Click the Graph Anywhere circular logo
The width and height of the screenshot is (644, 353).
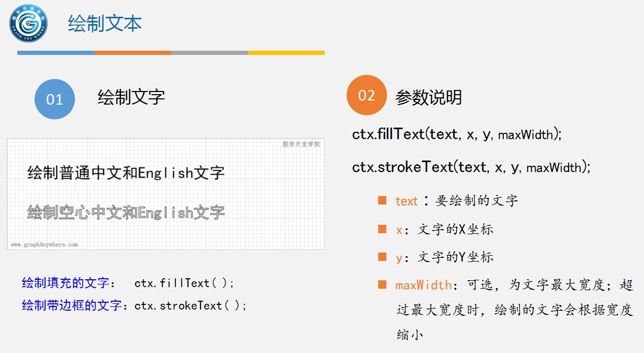click(29, 24)
